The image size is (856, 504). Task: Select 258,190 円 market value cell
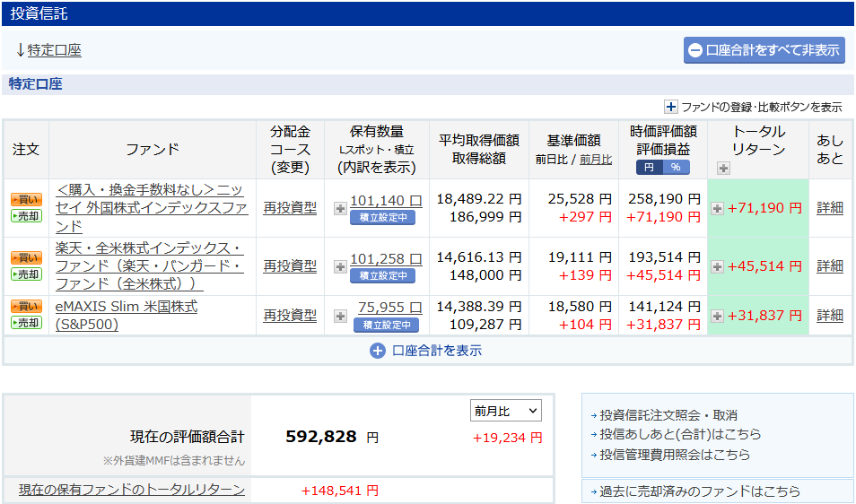[664, 199]
